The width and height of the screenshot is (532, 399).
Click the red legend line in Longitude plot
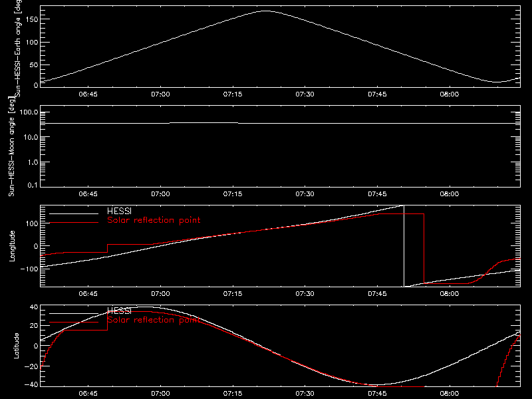(x=74, y=223)
